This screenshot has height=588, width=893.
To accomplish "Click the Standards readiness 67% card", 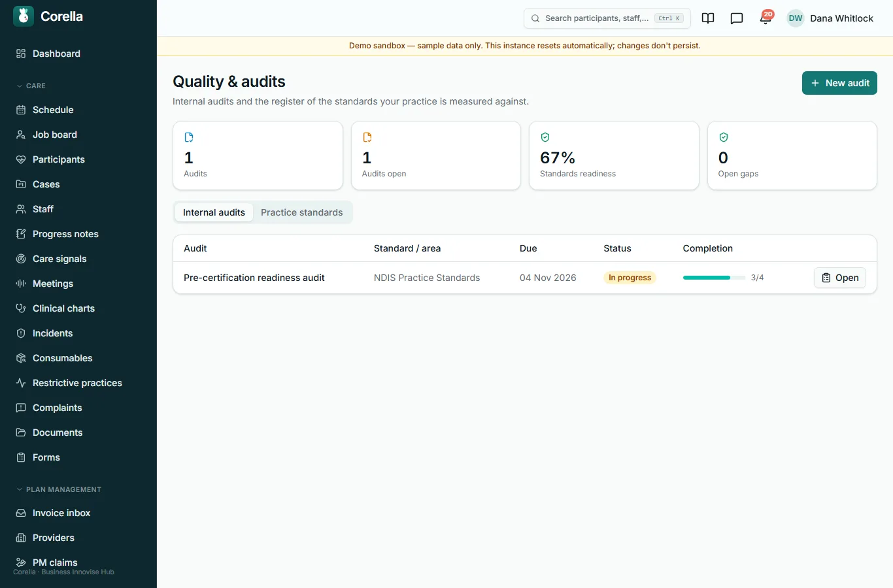I will (614, 155).
